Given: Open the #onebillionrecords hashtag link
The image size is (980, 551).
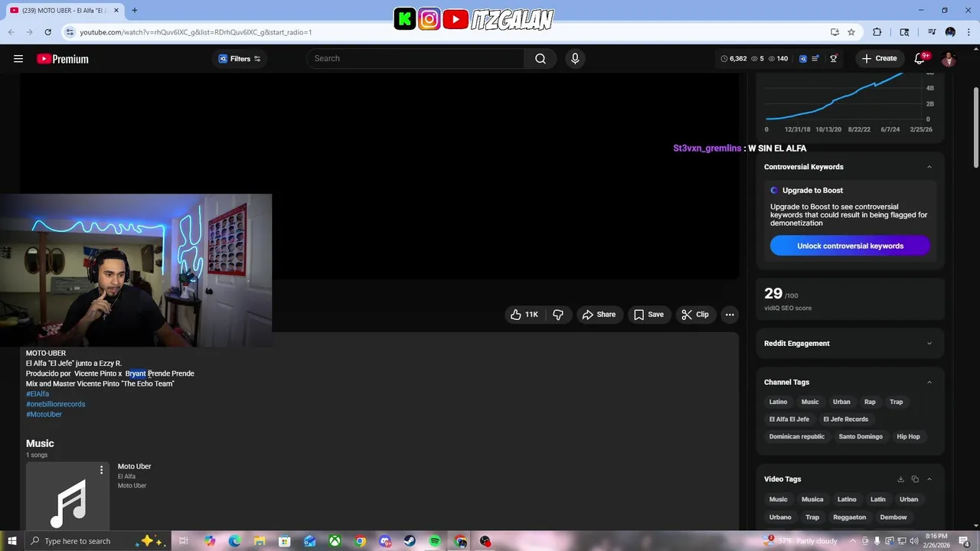Looking at the screenshot, I should 56,404.
